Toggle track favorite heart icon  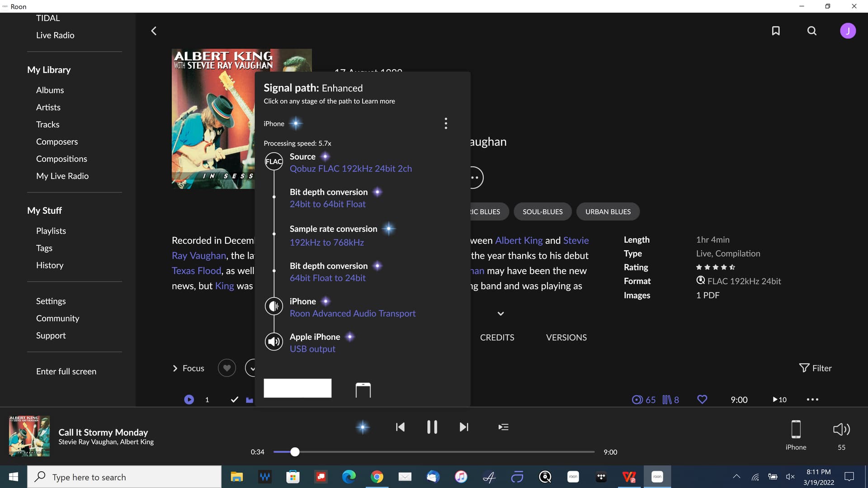click(702, 399)
